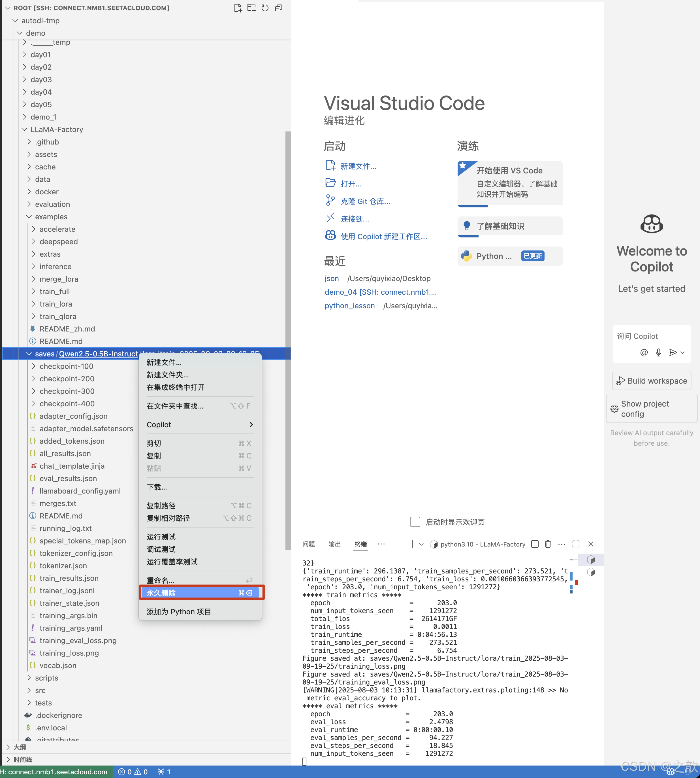Open the chat_template.jinja file

[x=72, y=466]
